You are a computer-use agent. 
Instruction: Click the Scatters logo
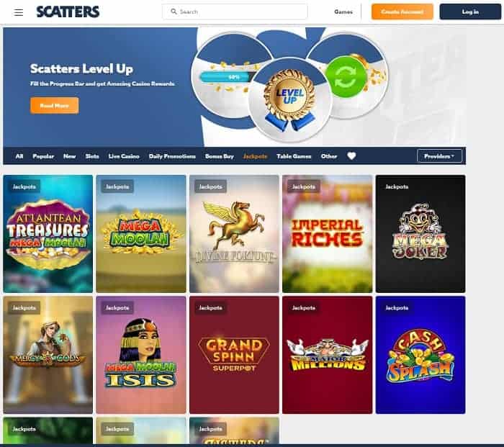(x=68, y=12)
